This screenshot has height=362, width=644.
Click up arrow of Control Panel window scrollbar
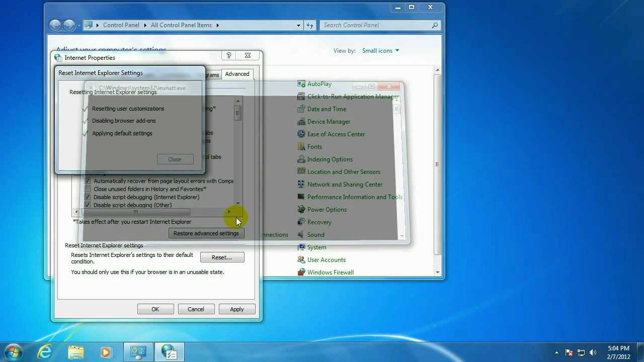[437, 70]
